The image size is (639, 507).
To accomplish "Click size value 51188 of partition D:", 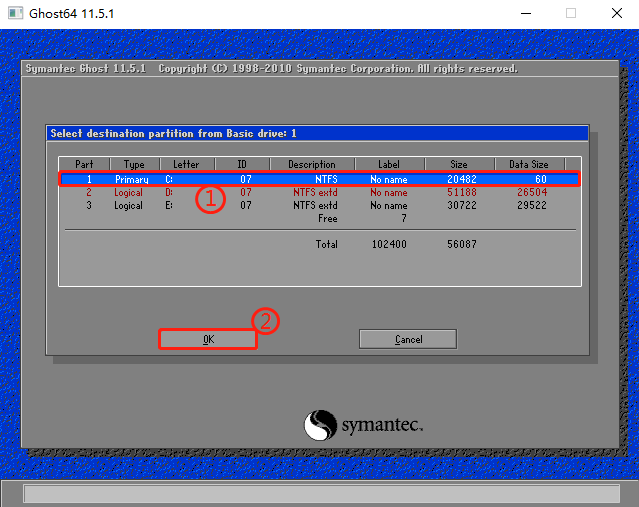I will click(x=462, y=192).
